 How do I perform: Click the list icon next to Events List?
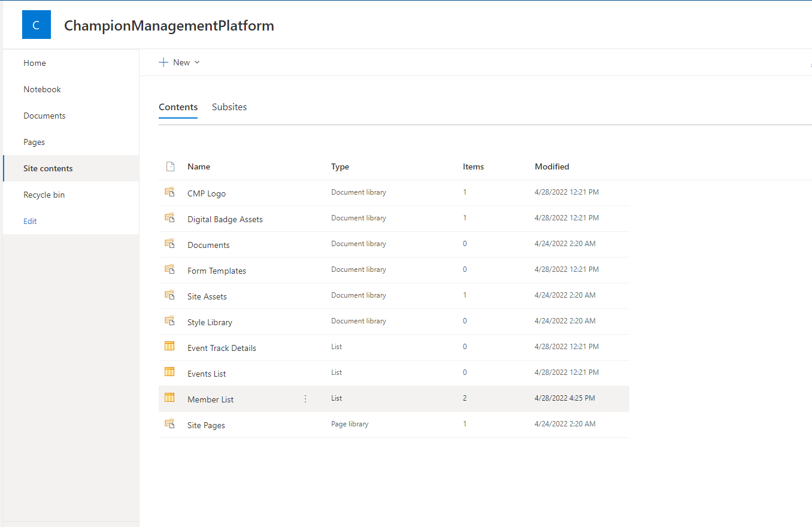169,371
